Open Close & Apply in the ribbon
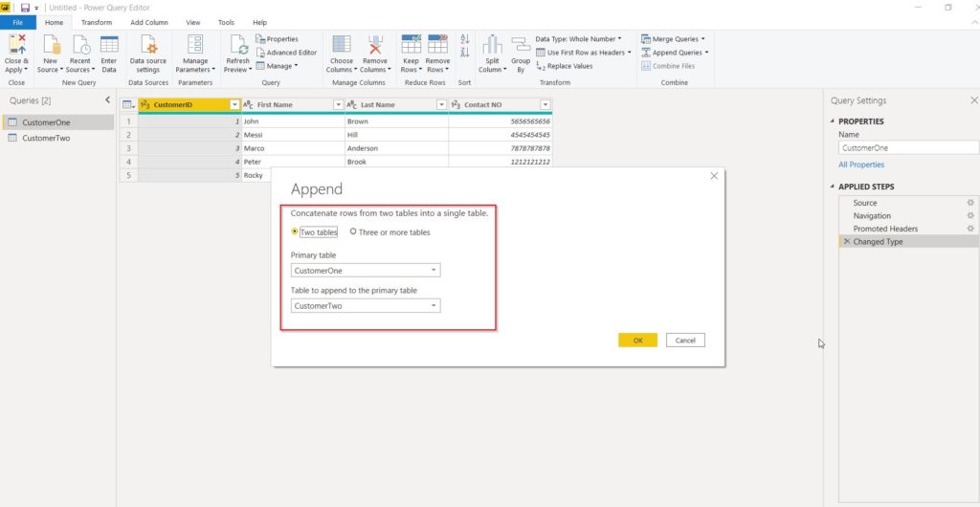 (x=16, y=55)
